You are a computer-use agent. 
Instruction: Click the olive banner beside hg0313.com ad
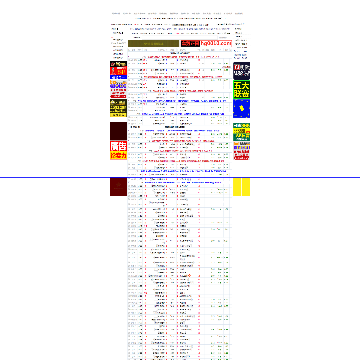tap(154, 44)
